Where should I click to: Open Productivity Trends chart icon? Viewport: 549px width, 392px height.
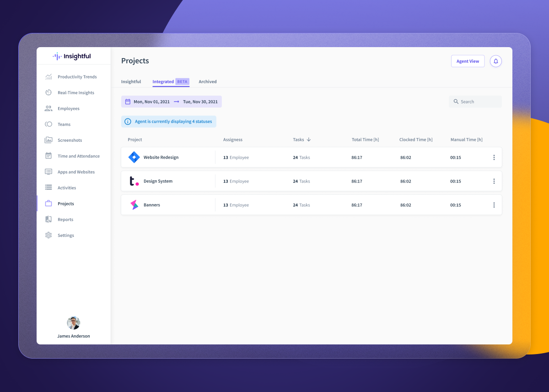(48, 77)
